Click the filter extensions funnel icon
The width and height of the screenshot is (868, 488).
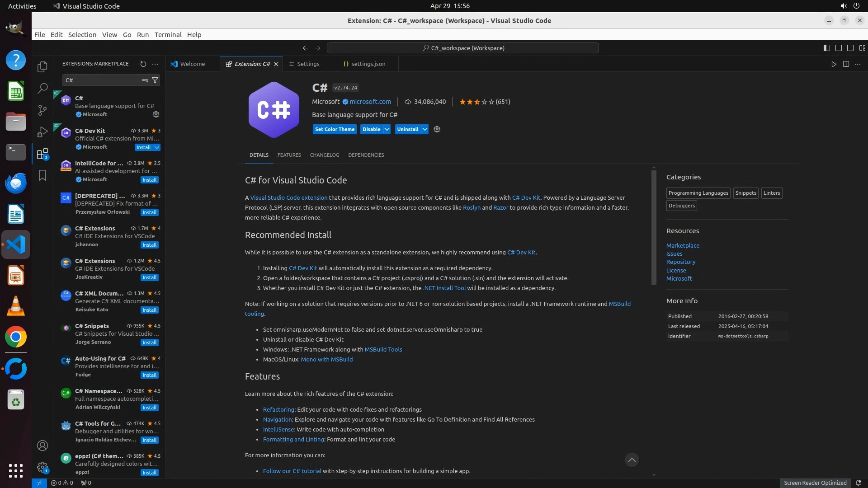coord(155,80)
